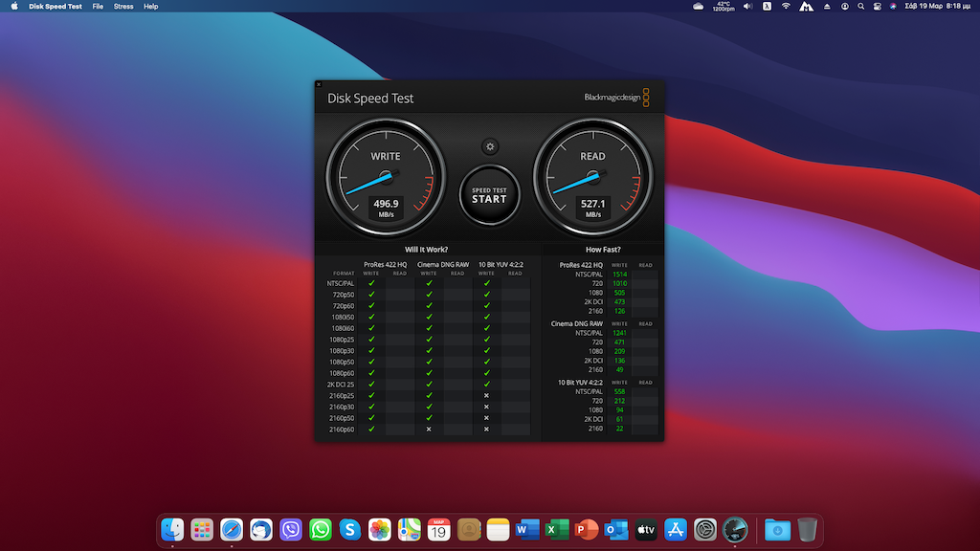This screenshot has height=551, width=980.
Task: Open Viber from the dock
Action: pyautogui.click(x=291, y=530)
